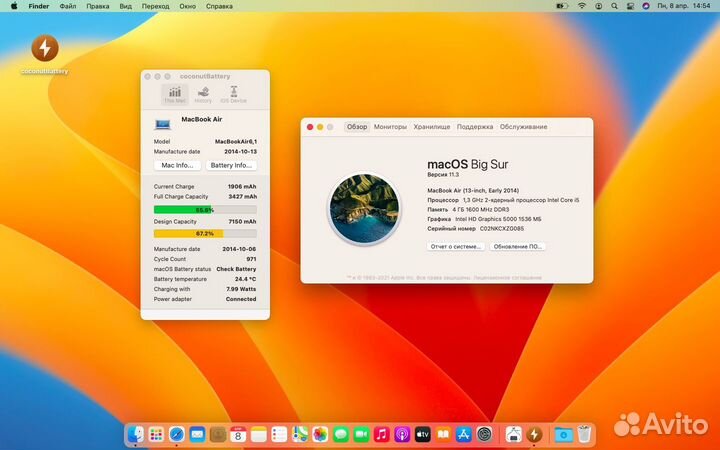The image size is (720, 450).
Task: Click the Design Capacity value 7150 mAh
Action: [242, 221]
